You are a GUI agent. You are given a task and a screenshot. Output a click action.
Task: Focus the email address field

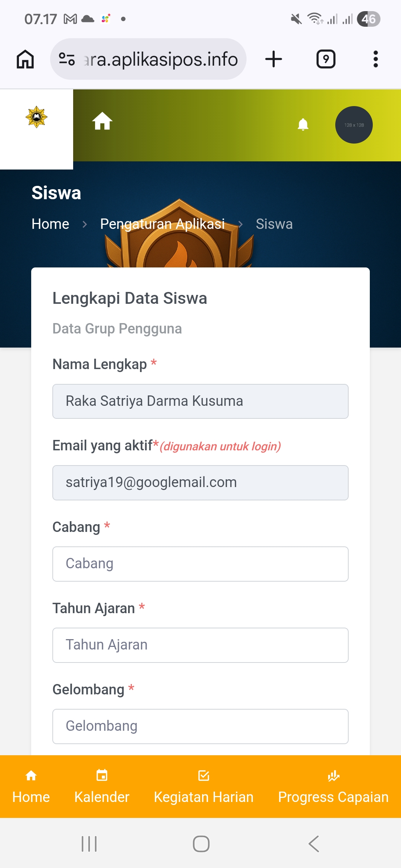click(200, 482)
